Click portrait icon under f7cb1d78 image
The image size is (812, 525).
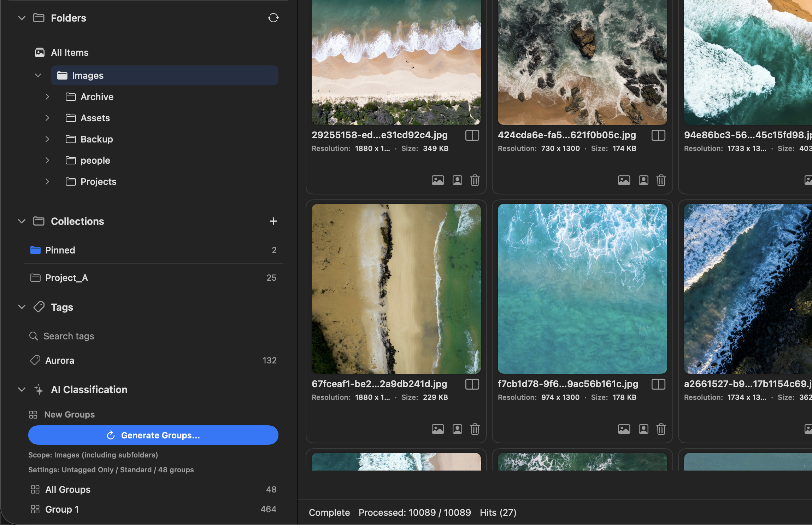click(643, 429)
